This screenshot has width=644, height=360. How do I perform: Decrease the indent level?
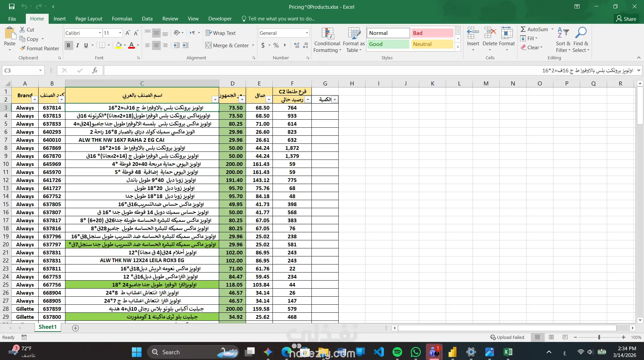click(177, 45)
